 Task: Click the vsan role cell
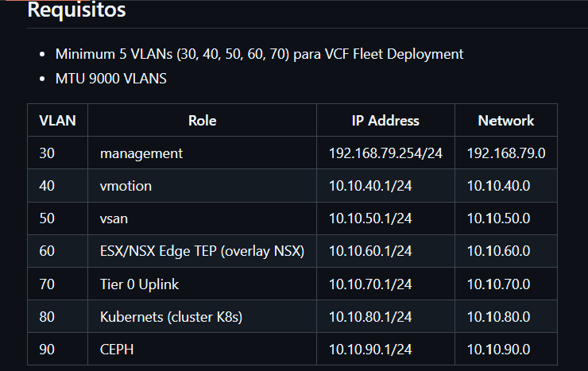tap(116, 218)
